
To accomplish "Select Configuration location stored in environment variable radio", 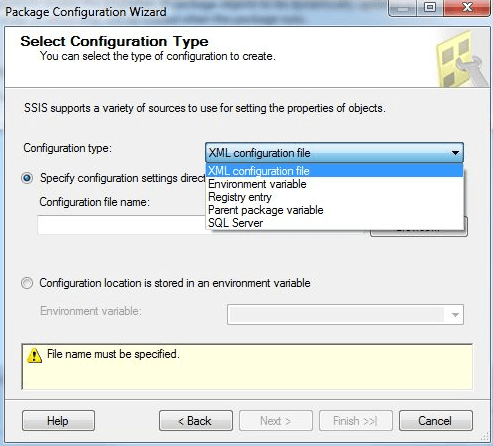I will pyautogui.click(x=27, y=283).
